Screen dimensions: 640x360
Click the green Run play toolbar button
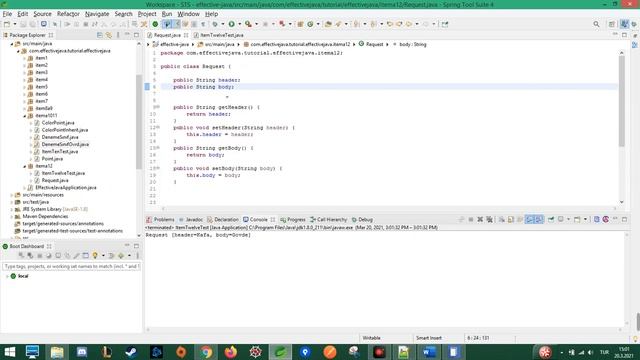(x=231, y=24)
